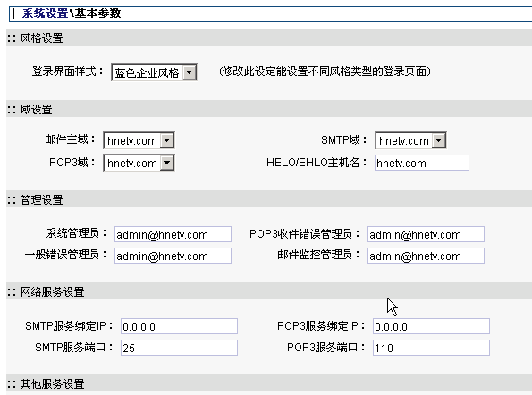
Task: Select the POP3收件错误管理员 input field
Action: click(426, 234)
